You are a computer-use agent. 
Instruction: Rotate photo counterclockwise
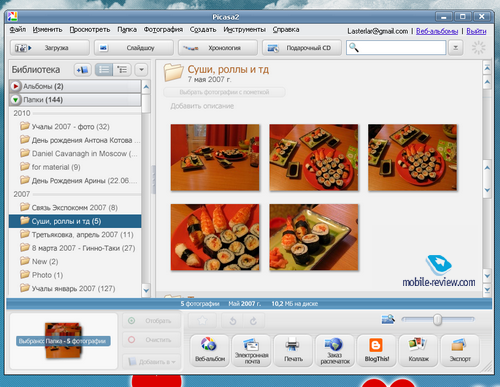[233, 321]
